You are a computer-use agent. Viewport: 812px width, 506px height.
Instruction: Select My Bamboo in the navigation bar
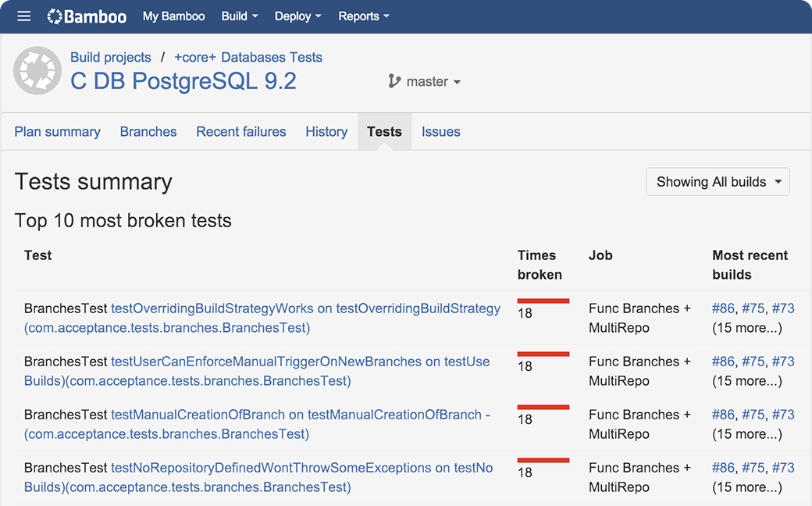pyautogui.click(x=173, y=16)
